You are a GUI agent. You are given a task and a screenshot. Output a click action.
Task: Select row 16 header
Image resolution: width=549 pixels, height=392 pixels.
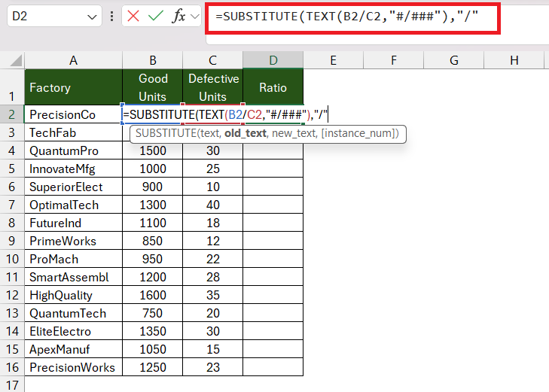coord(12,367)
